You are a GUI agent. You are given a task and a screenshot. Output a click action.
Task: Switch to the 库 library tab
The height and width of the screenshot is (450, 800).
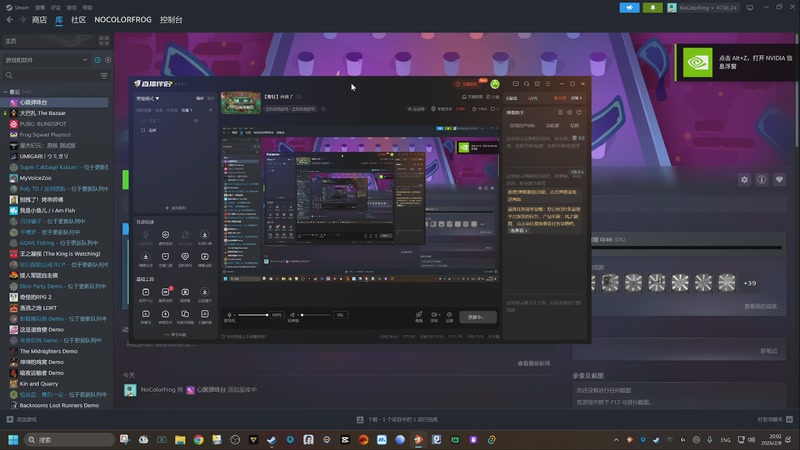tap(59, 19)
